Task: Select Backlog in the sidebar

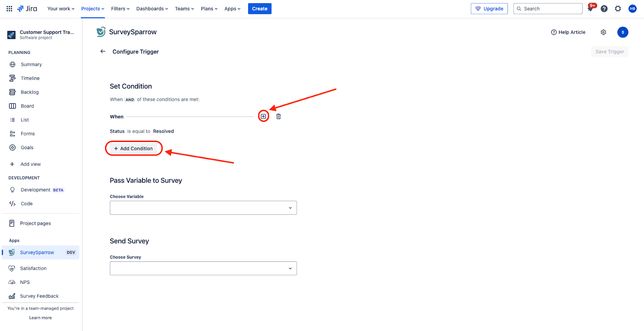Action: pyautogui.click(x=30, y=92)
